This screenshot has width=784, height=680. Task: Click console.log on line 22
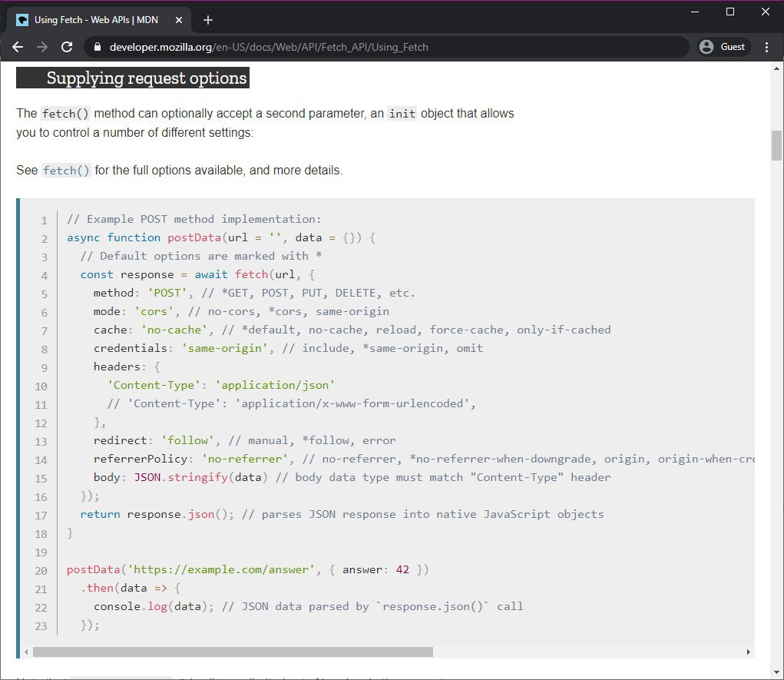tap(130, 606)
